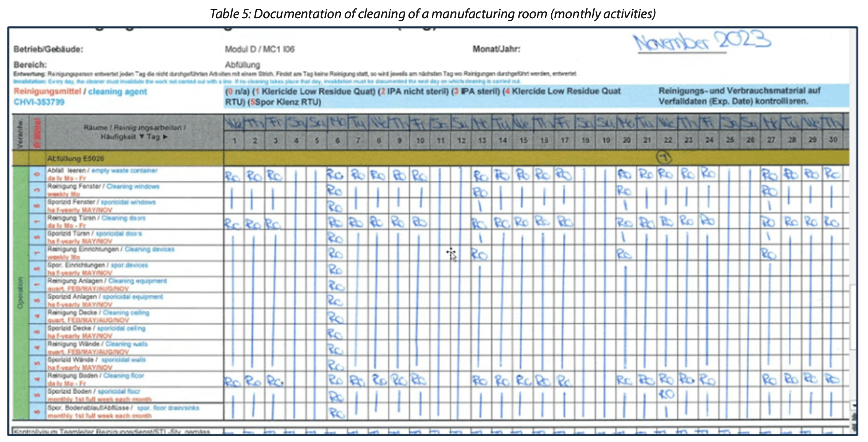Click the initials in Sporizid Boden row day 22

(x=667, y=394)
